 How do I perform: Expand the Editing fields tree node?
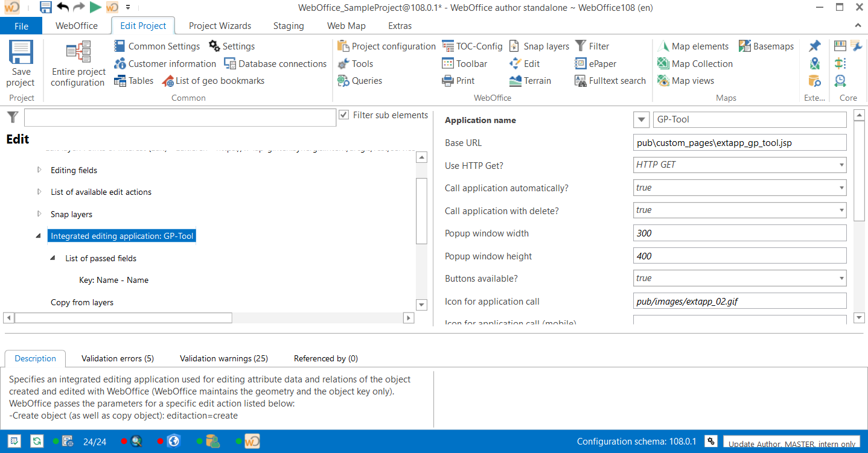39,170
